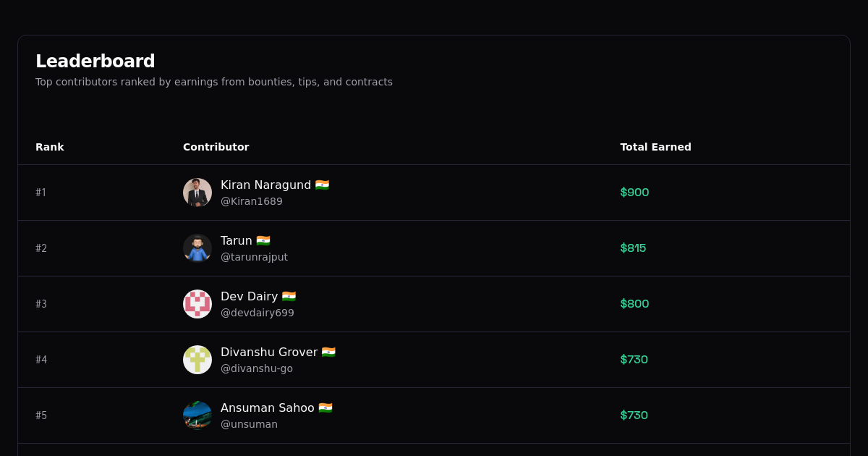Click Dev Dairy's pink pixel avatar
Viewport: 868px width, 456px height.
click(197, 304)
